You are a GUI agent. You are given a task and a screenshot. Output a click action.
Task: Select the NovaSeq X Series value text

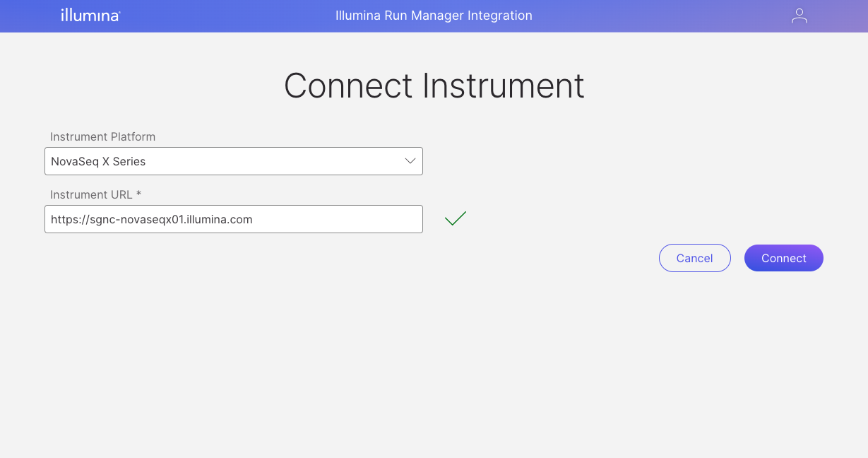[x=98, y=161]
